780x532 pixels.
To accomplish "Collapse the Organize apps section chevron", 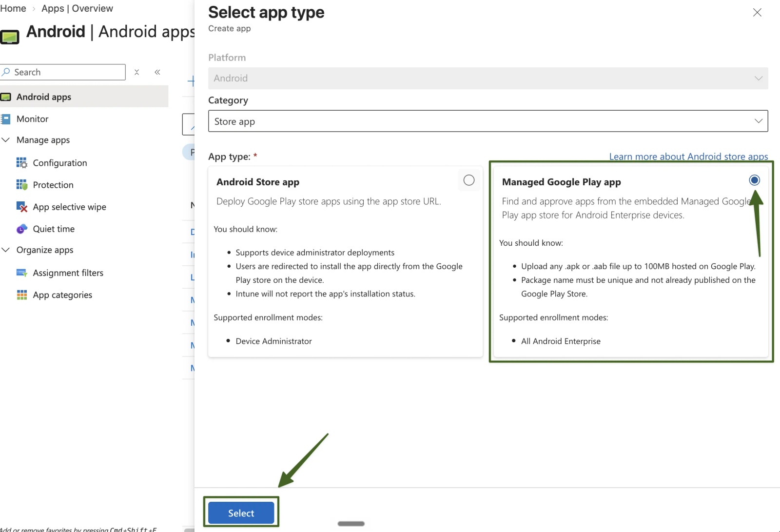I will (x=6, y=250).
